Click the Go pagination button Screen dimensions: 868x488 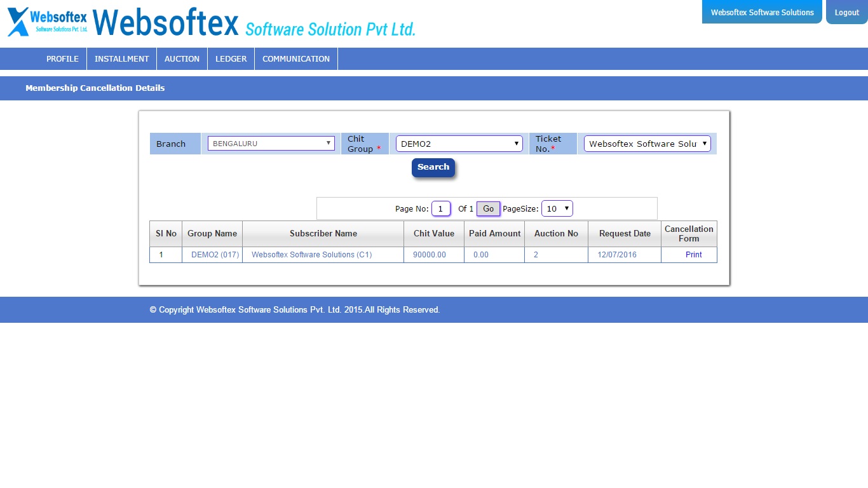[488, 208]
